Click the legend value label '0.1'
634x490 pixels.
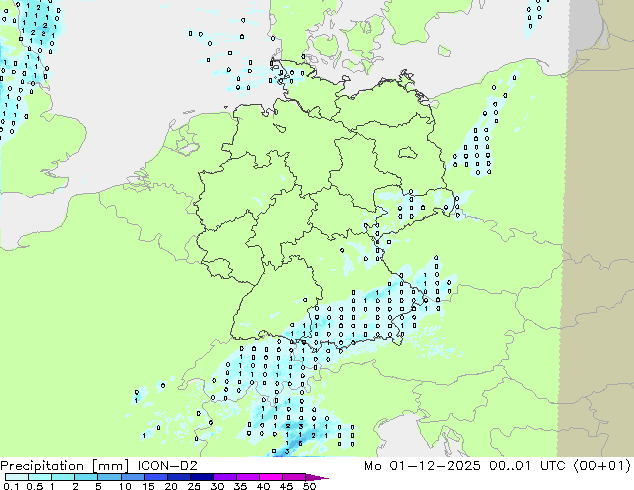click(x=11, y=486)
